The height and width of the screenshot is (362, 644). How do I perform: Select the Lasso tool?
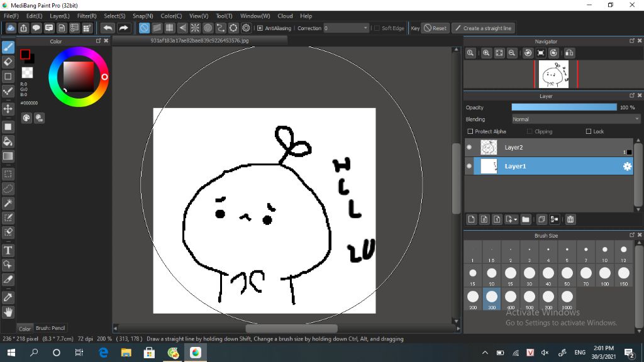8,189
